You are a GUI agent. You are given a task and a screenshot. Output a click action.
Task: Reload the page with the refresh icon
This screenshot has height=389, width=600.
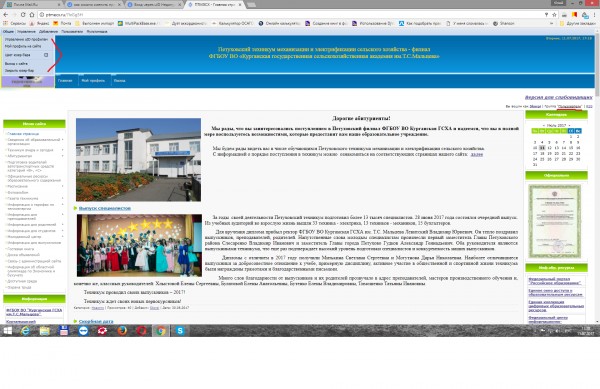tap(23, 15)
